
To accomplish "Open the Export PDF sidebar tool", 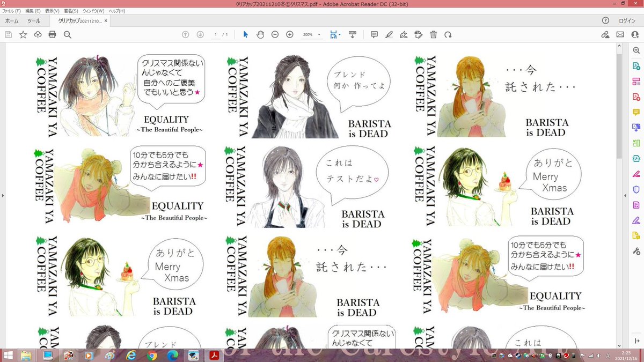I will (x=636, y=66).
